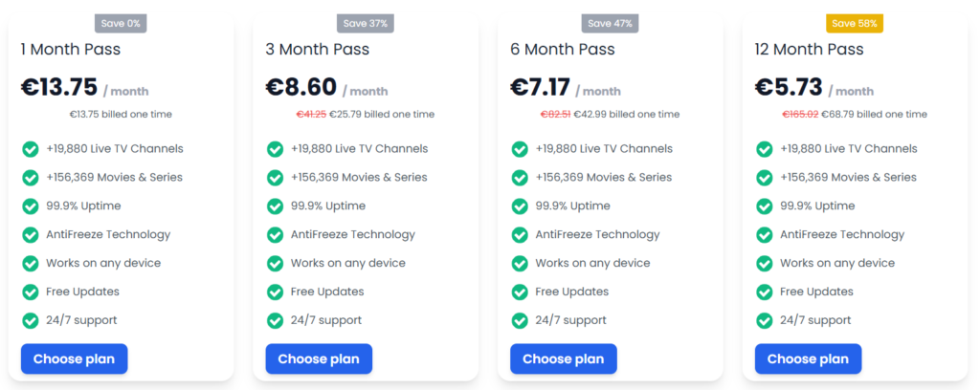The image size is (980, 390).
Task: Click the Save 58% badge
Action: [856, 23]
